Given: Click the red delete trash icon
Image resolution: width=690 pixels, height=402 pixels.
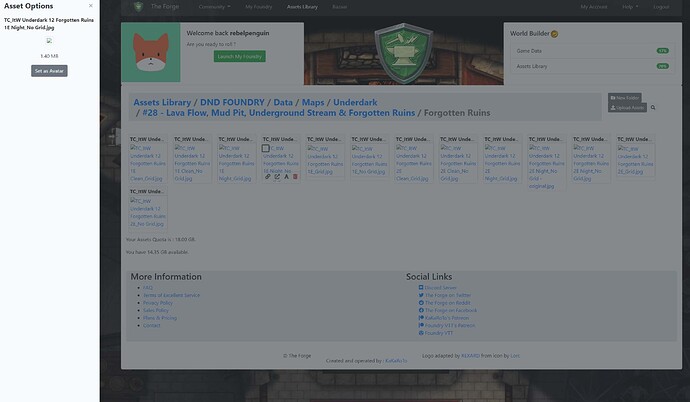Looking at the screenshot, I should pyautogui.click(x=295, y=177).
